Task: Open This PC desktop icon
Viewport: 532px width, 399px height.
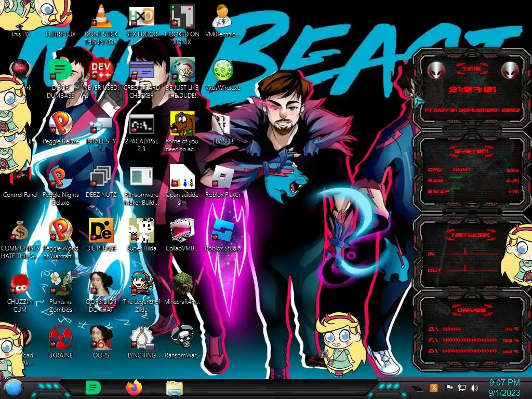Action: [x=20, y=34]
